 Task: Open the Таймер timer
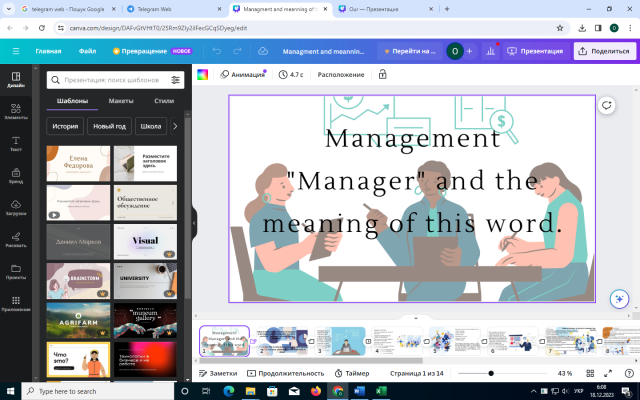(x=352, y=373)
